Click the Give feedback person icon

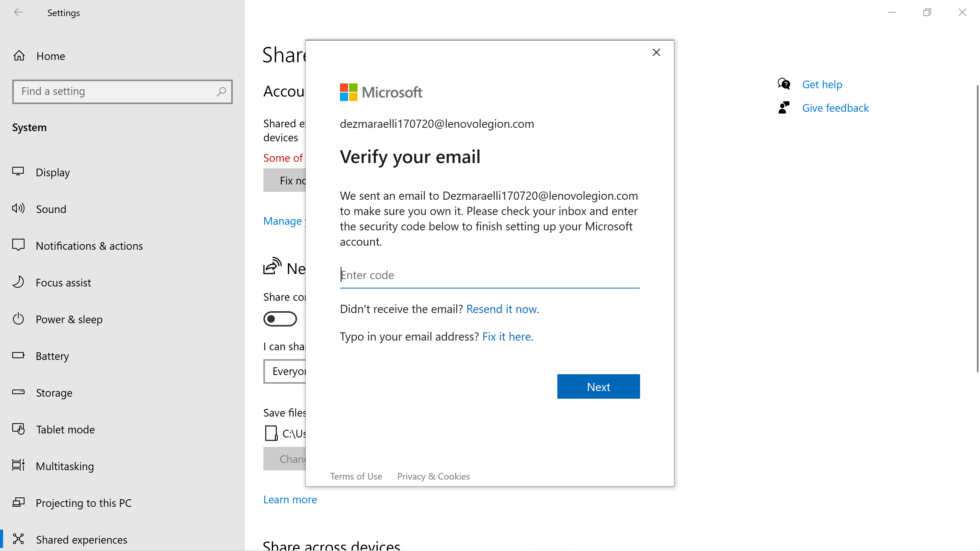point(784,108)
